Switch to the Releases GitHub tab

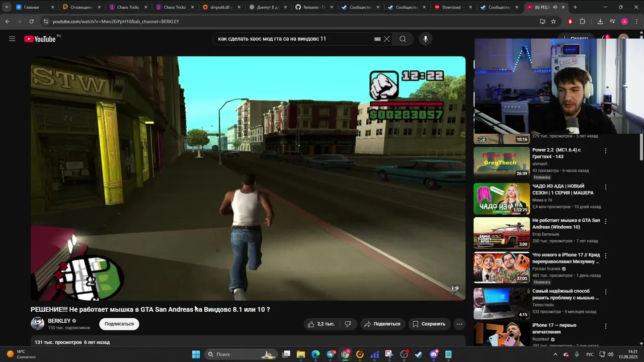click(314, 7)
